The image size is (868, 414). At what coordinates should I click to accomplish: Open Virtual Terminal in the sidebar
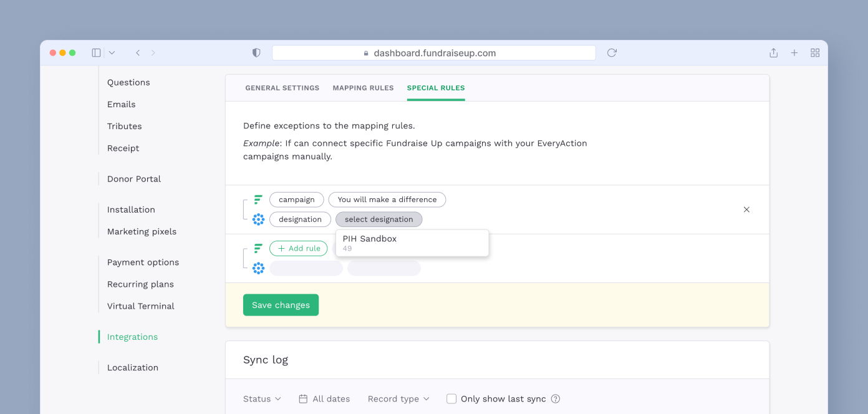point(141,306)
